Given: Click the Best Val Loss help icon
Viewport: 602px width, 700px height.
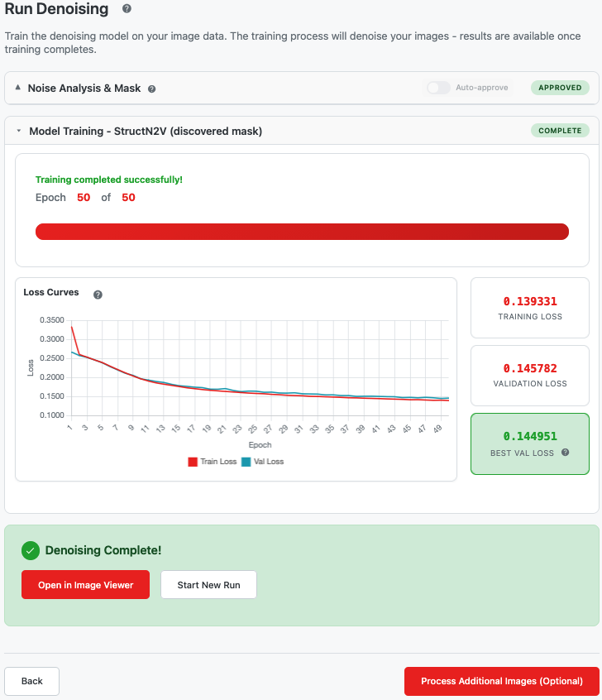Looking at the screenshot, I should pyautogui.click(x=565, y=453).
